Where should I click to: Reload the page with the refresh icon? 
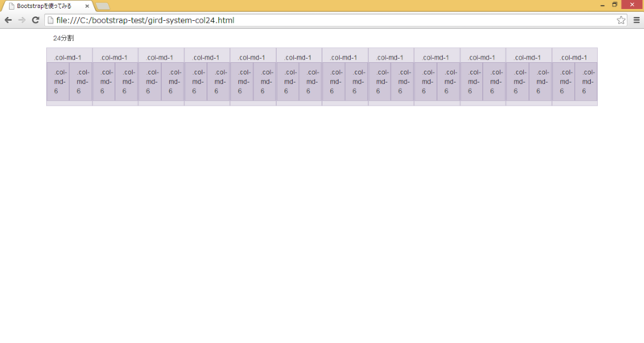[35, 20]
